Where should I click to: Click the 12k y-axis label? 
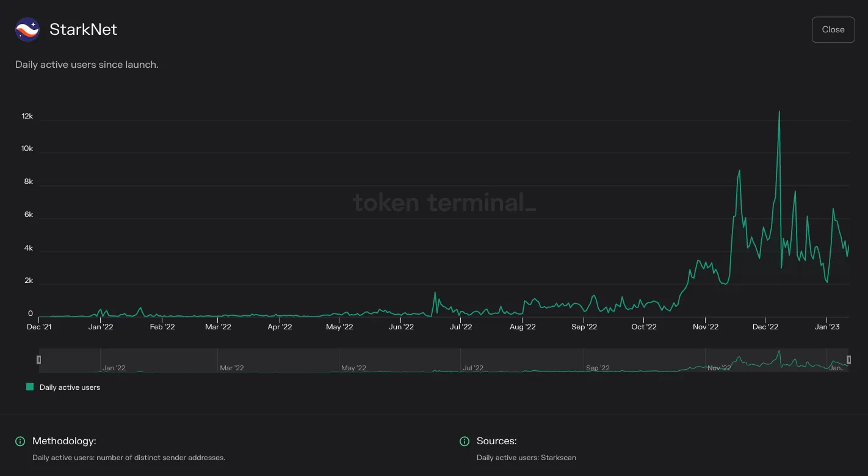tap(27, 116)
